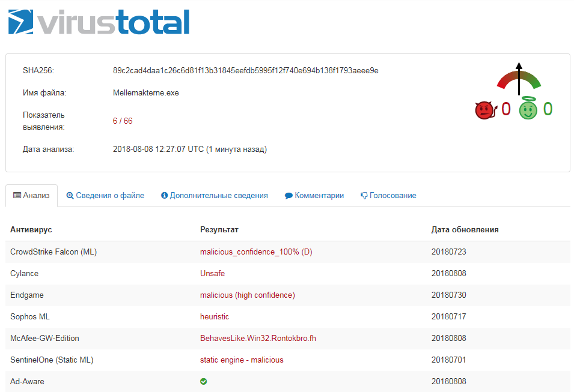574x392 pixels.
Task: Click the CrowdStrike Falcon (ML) row name
Action: point(53,252)
